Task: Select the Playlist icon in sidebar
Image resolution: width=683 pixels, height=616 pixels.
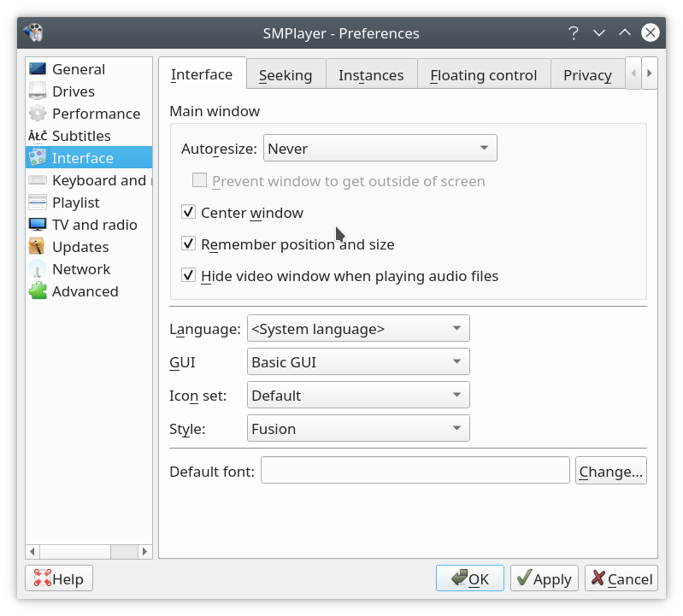Action: coord(38,202)
